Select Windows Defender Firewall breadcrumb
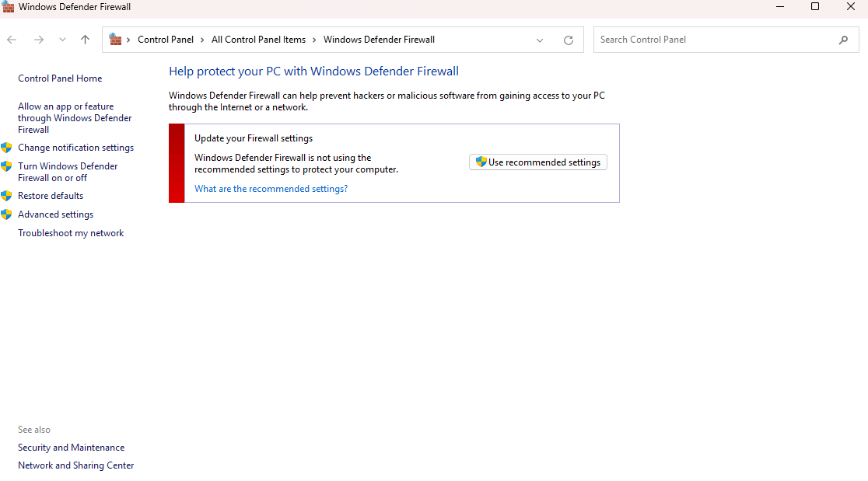The width and height of the screenshot is (868, 481). [380, 40]
